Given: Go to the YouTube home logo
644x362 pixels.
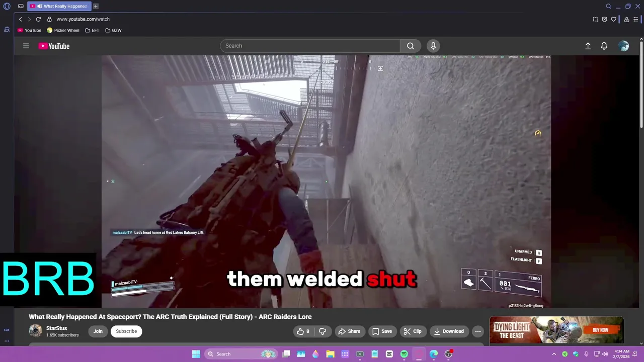Looking at the screenshot, I should click(54, 46).
